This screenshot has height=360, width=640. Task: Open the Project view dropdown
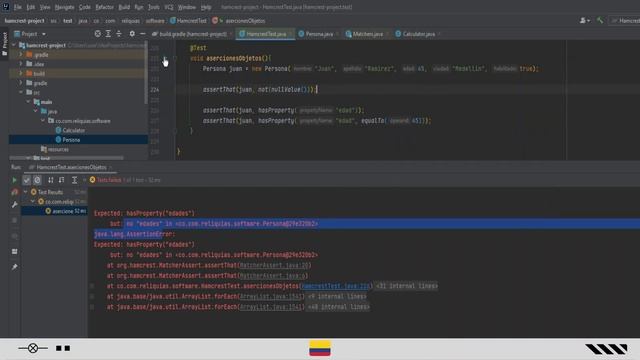pos(30,34)
